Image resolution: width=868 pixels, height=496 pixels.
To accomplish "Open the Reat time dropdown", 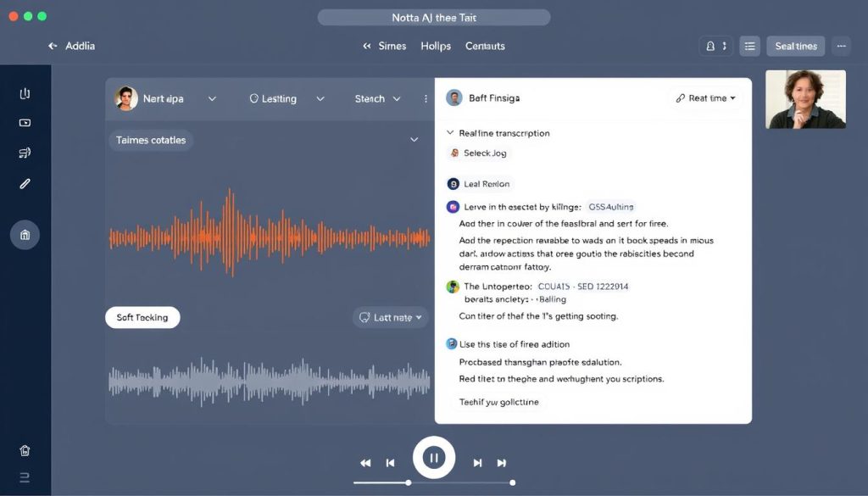I will click(x=706, y=98).
